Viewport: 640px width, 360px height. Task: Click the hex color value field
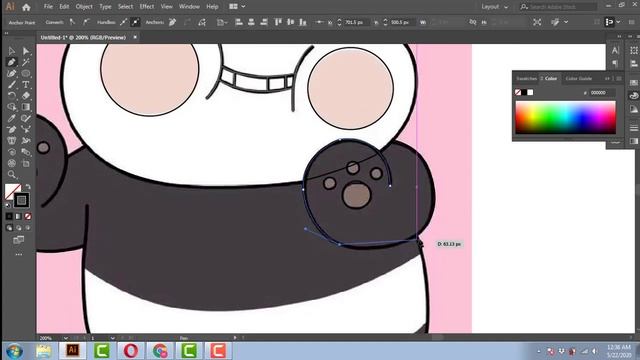(601, 93)
